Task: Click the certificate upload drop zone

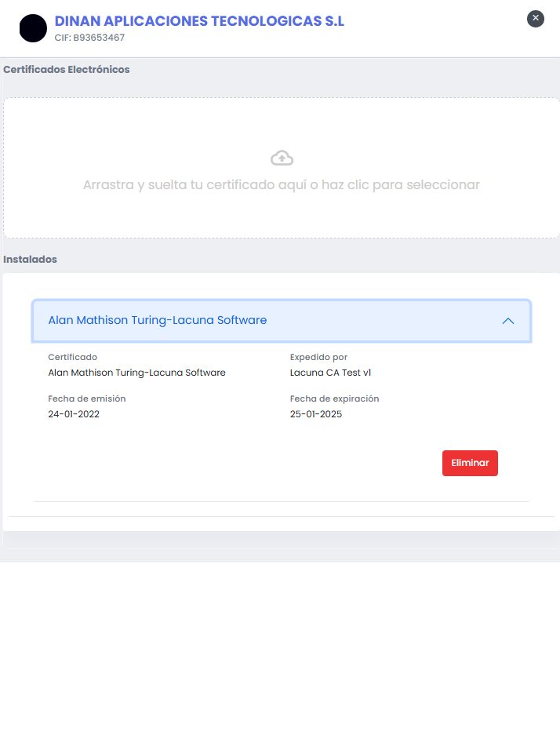Action: (x=282, y=167)
